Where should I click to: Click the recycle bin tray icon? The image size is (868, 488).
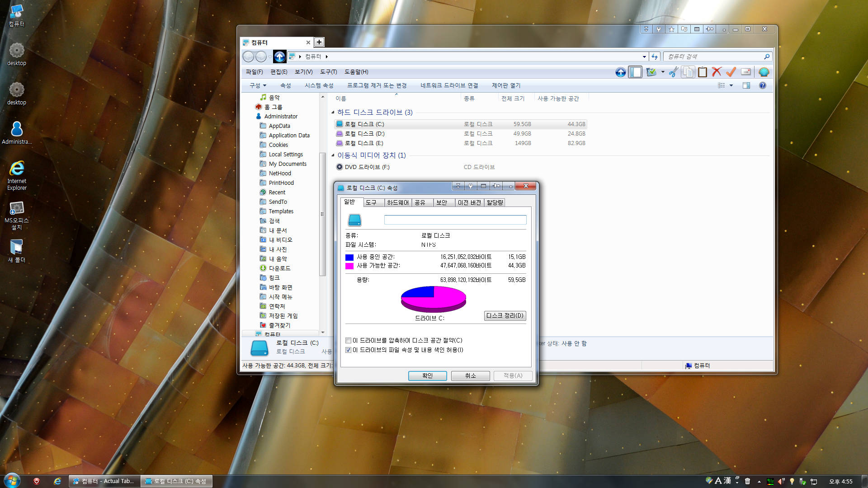point(747,481)
